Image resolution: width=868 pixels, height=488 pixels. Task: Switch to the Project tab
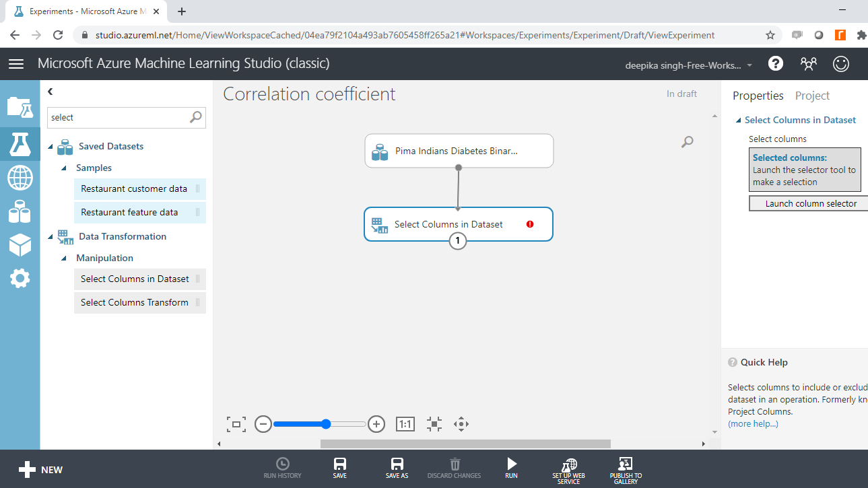pos(812,96)
